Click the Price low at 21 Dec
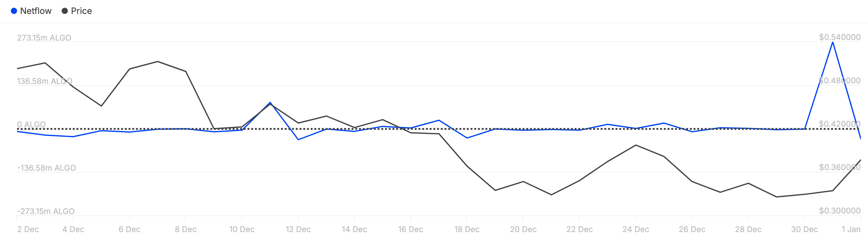Viewport: 868px width, 238px height. (x=551, y=195)
